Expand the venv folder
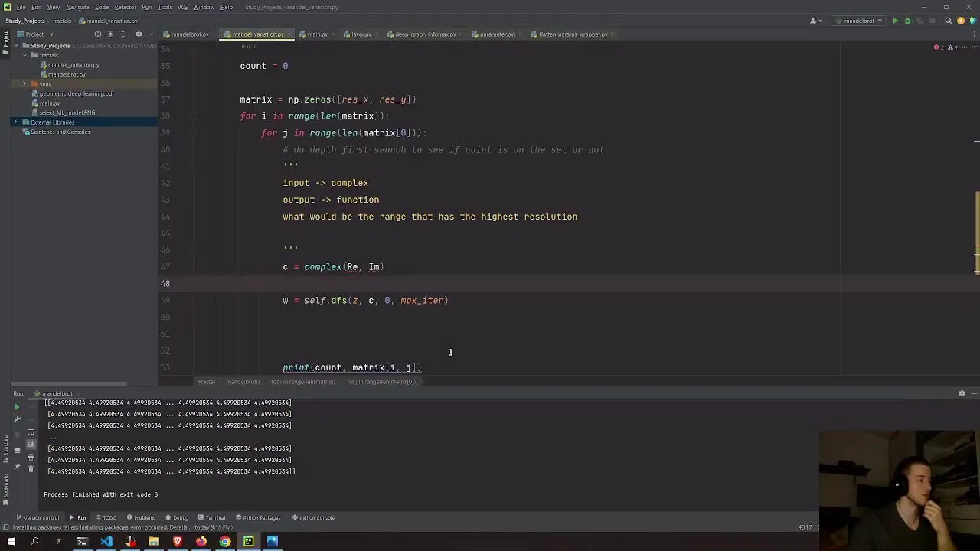Viewport: 980px width, 551px height. pyautogui.click(x=24, y=84)
